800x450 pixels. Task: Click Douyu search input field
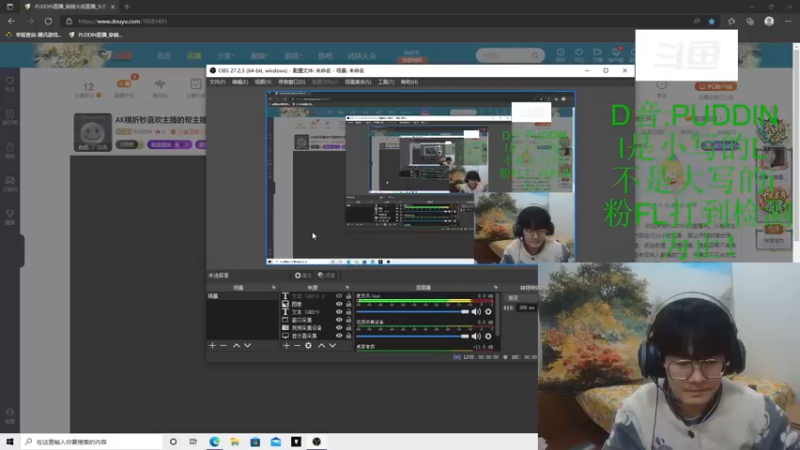(x=504, y=55)
